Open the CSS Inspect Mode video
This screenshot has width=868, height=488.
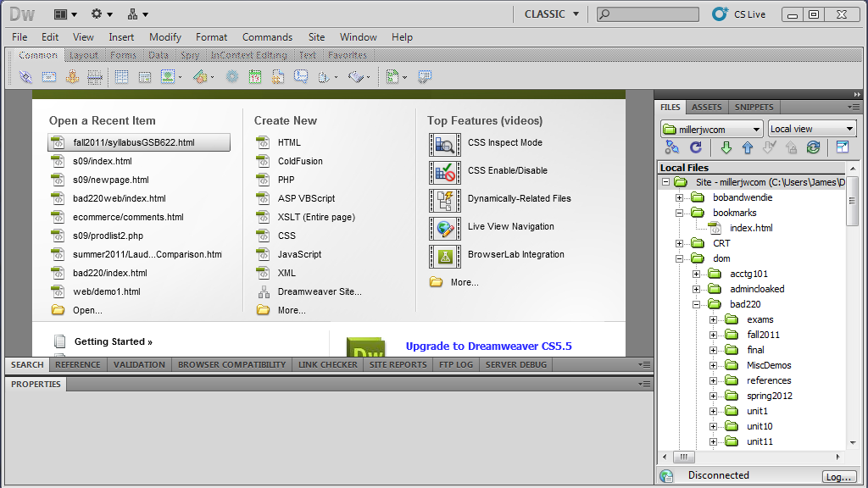coord(504,143)
